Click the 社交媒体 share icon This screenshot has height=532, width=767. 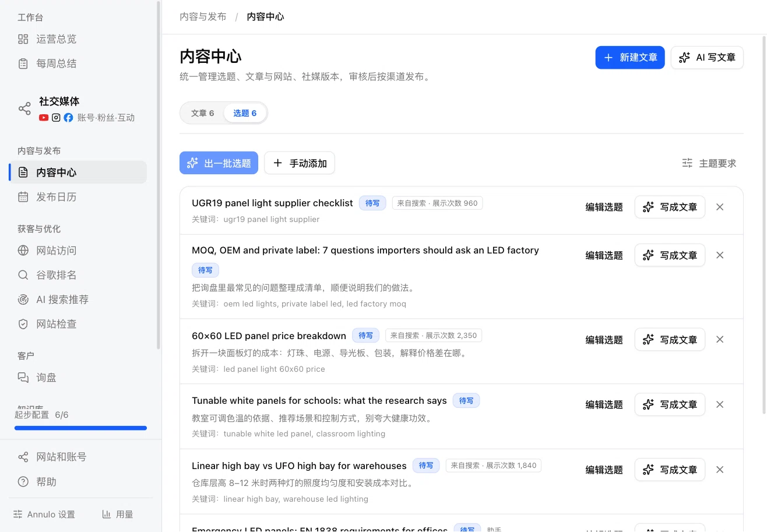tap(24, 109)
